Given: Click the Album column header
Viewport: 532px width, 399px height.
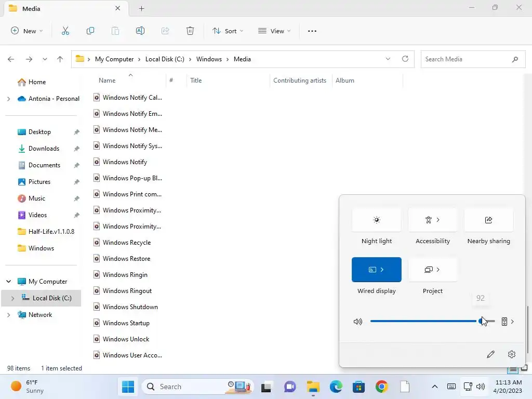Looking at the screenshot, I should coord(345,81).
